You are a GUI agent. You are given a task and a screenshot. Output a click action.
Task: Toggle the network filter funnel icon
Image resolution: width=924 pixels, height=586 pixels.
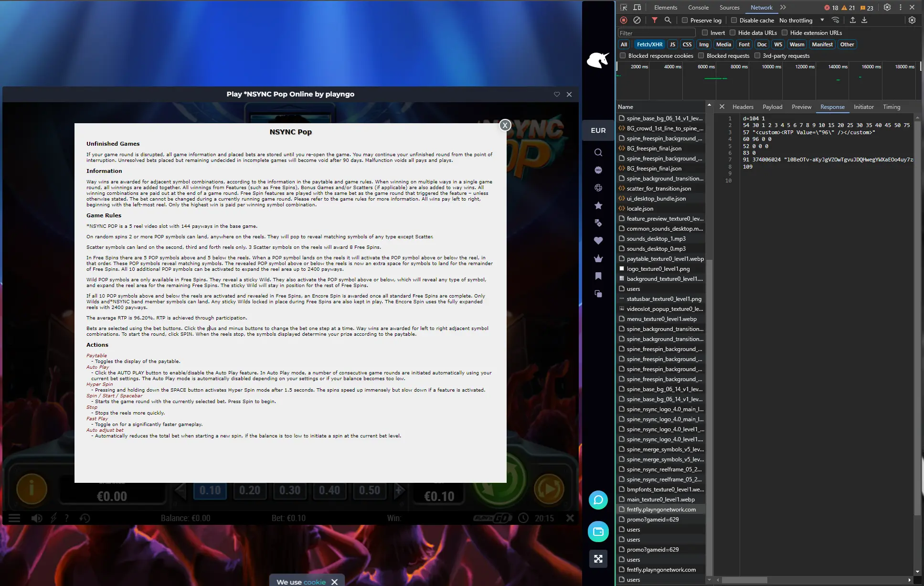pos(655,20)
